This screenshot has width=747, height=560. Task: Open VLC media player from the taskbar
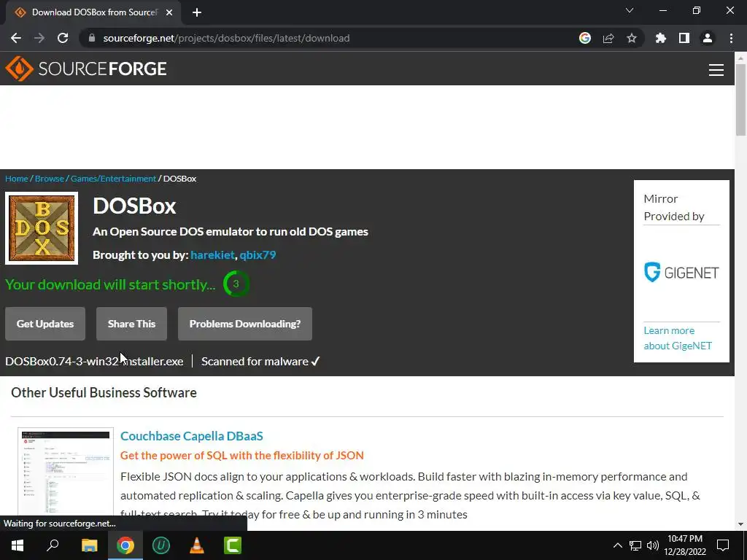pos(197,545)
